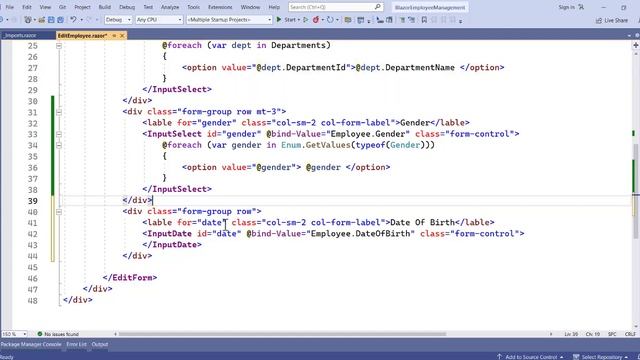Click Add to Source Control
Screen dimensions: 640x360
tap(530, 357)
